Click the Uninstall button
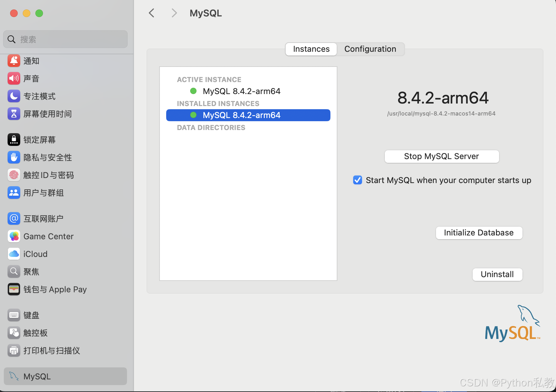 point(497,275)
